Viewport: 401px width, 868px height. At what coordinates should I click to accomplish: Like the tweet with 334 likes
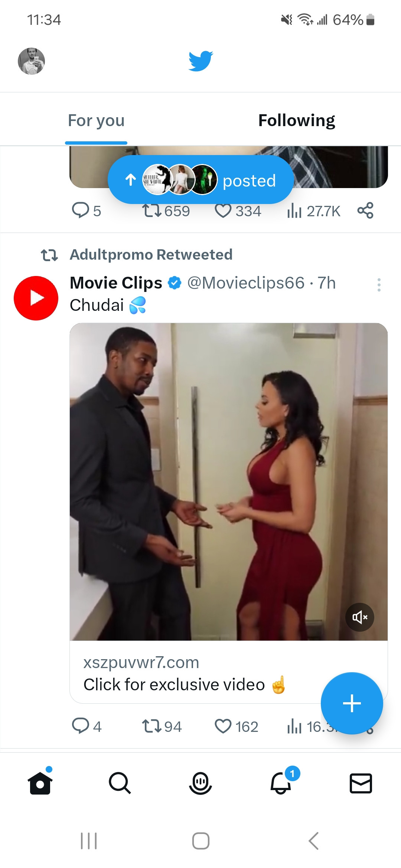click(x=238, y=211)
